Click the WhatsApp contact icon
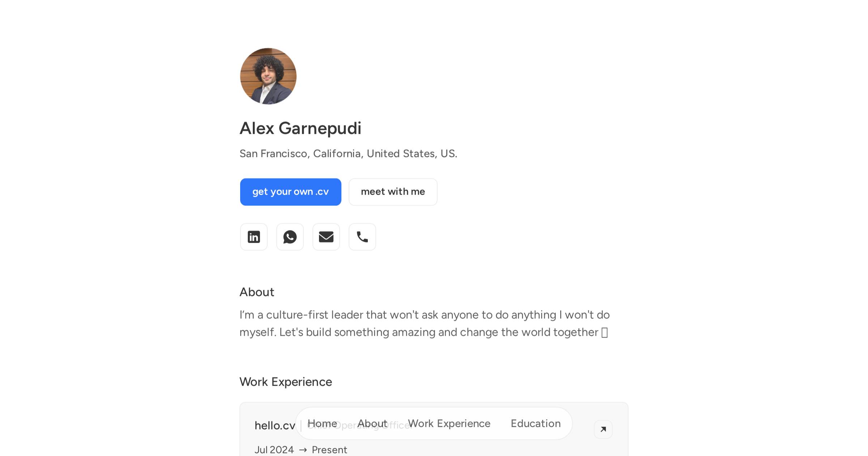This screenshot has height=456, width=868. click(x=290, y=237)
